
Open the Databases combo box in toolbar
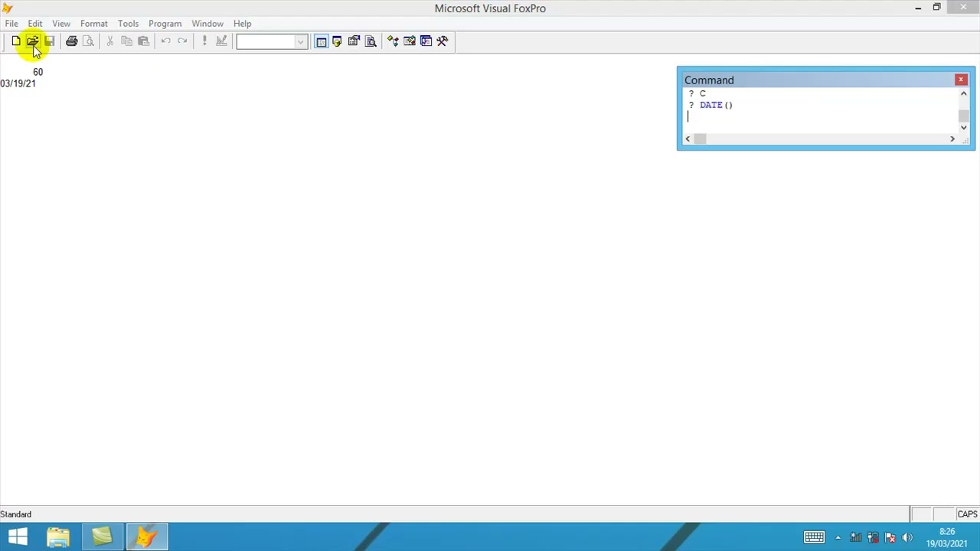click(272, 41)
